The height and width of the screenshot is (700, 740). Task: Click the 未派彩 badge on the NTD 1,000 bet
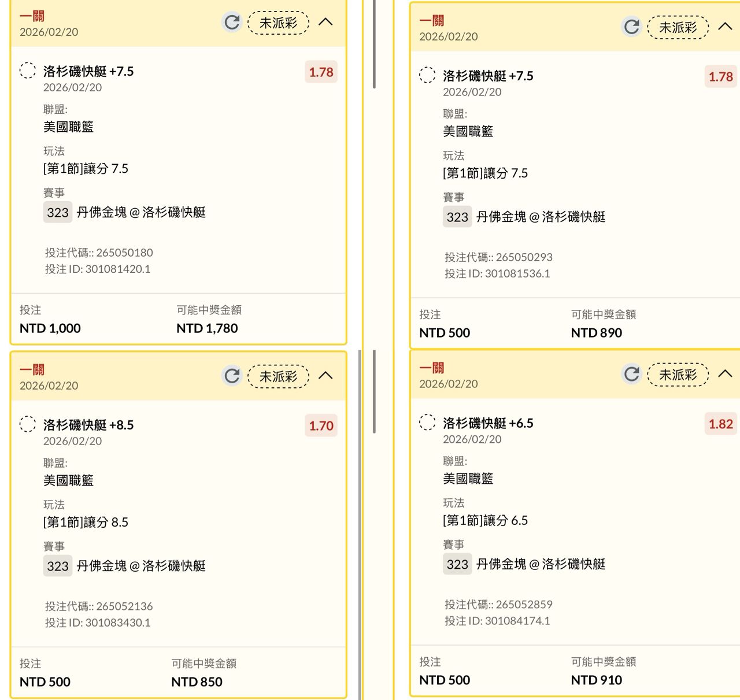278,23
